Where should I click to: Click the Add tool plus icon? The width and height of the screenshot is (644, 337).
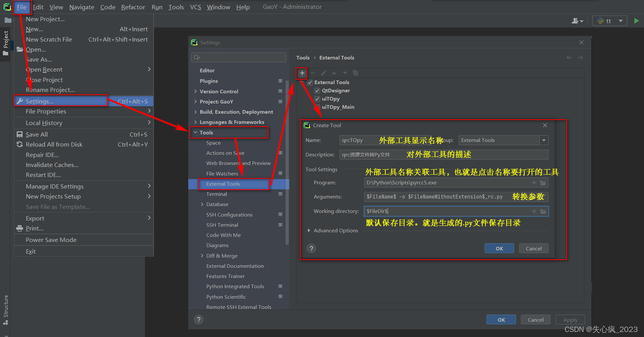click(x=302, y=73)
